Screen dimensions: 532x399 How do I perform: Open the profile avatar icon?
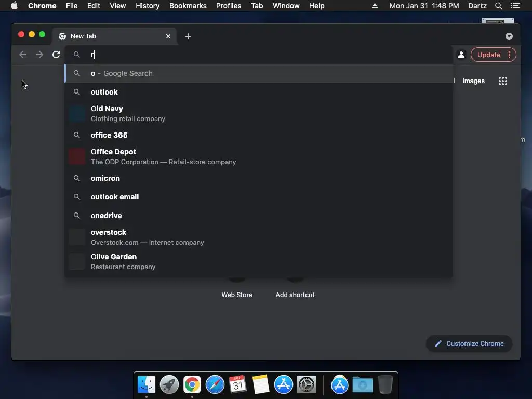[x=461, y=55]
